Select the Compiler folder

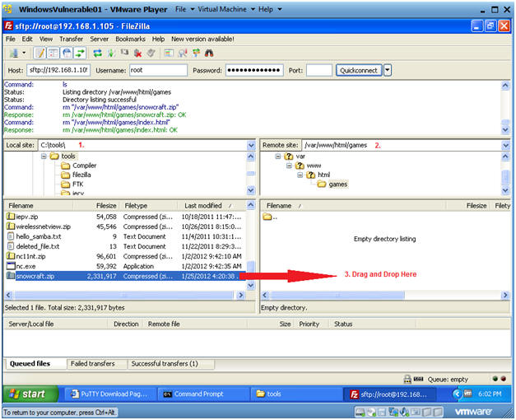click(x=79, y=166)
